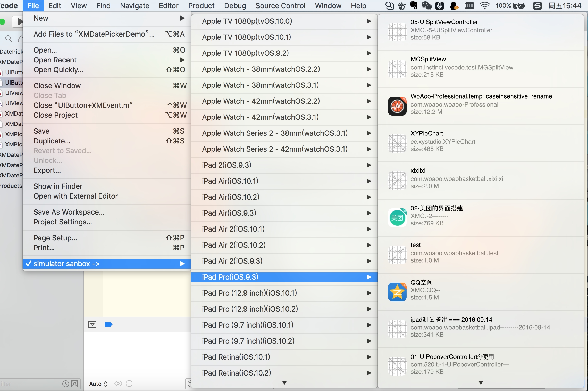The image size is (588, 391).
Task: Select Apple Watch Series 2 - 42mm(watchOS.3.1)
Action: click(x=284, y=149)
